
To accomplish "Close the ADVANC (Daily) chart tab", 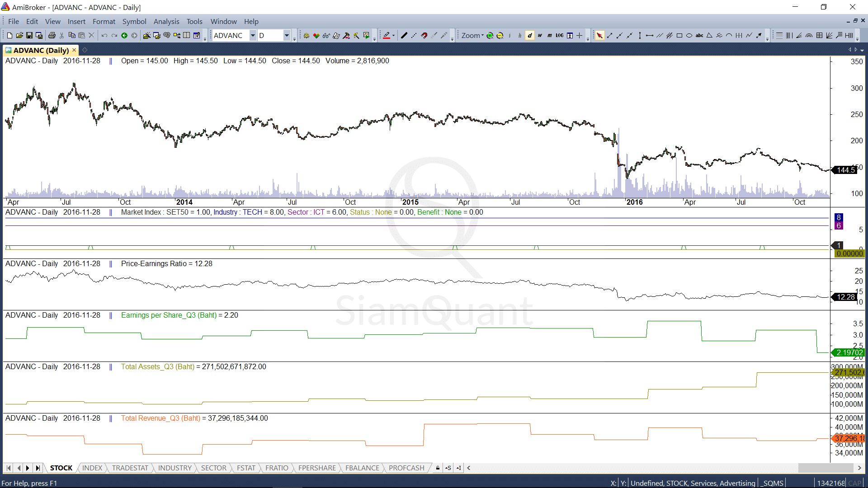I will (74, 50).
